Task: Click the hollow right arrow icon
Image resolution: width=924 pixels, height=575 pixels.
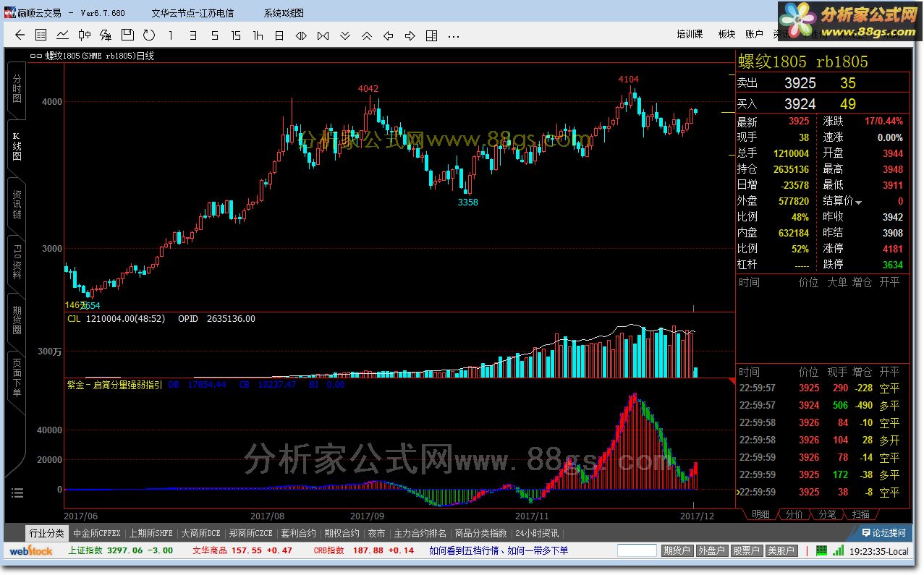Action: [410, 35]
